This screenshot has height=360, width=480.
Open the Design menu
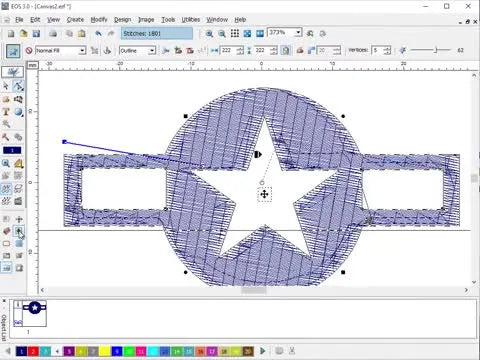point(122,20)
